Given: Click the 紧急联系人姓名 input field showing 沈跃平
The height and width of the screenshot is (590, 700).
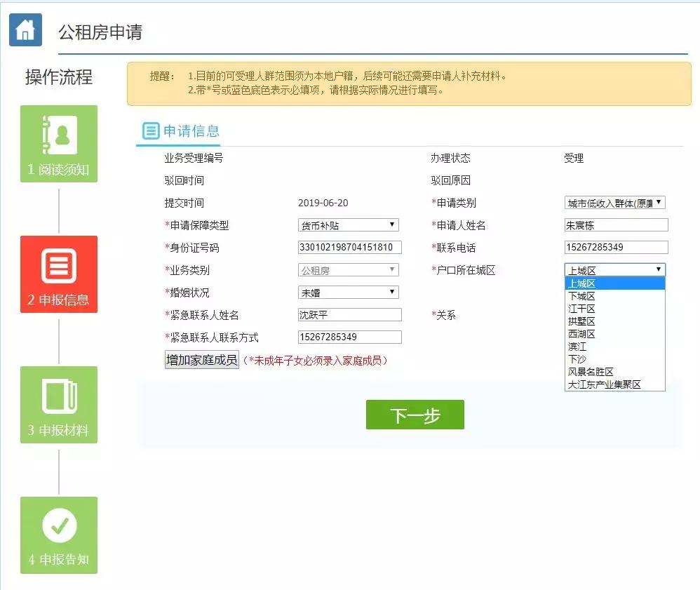Looking at the screenshot, I should [x=348, y=314].
